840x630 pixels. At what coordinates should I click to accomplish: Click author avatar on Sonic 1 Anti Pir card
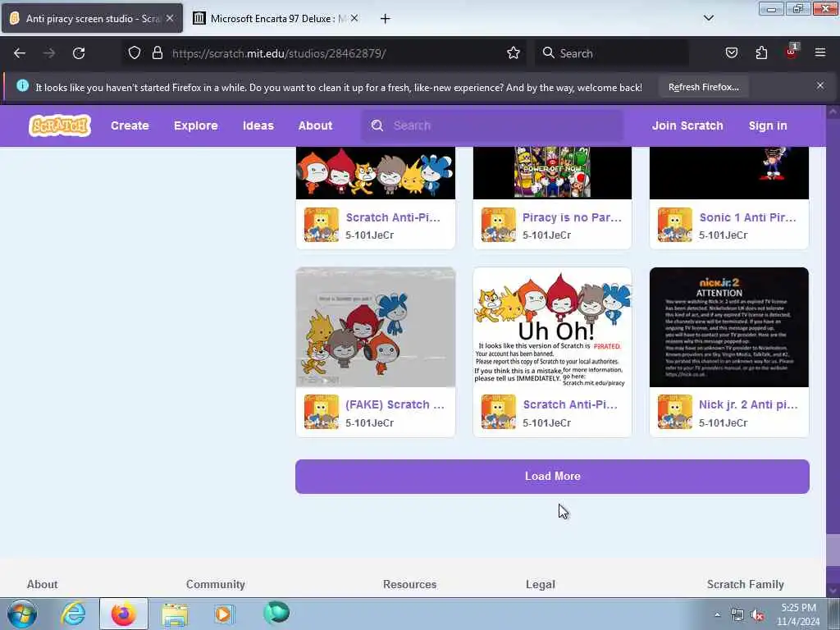point(675,225)
